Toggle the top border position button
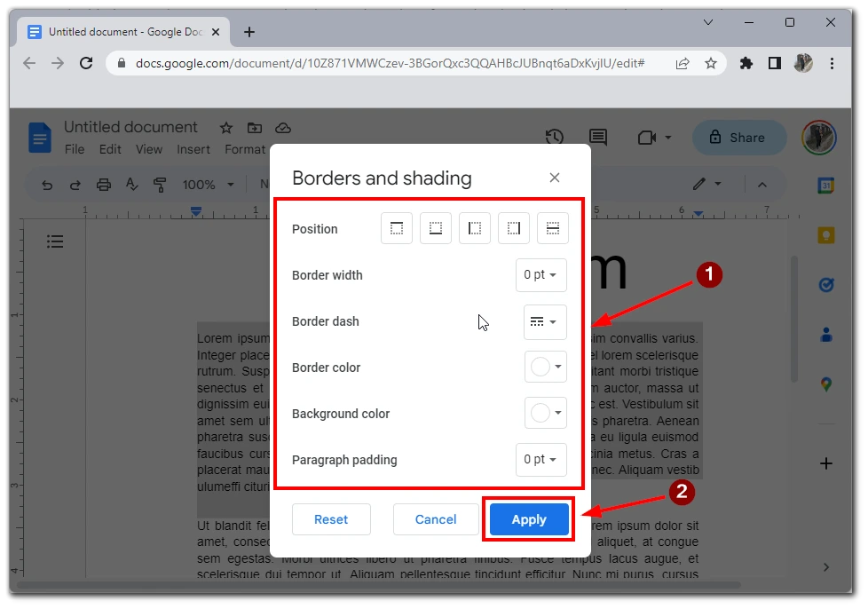The width and height of the screenshot is (868, 609). point(397,229)
